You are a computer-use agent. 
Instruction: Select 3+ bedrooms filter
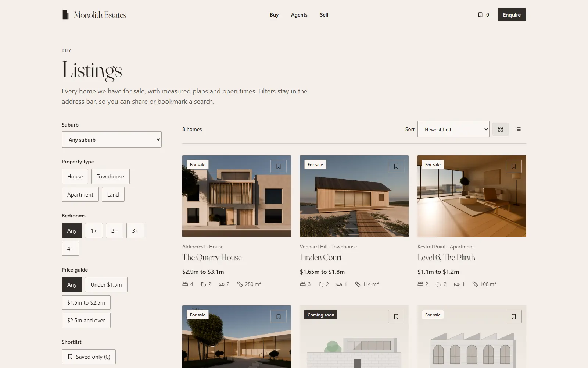135,231
